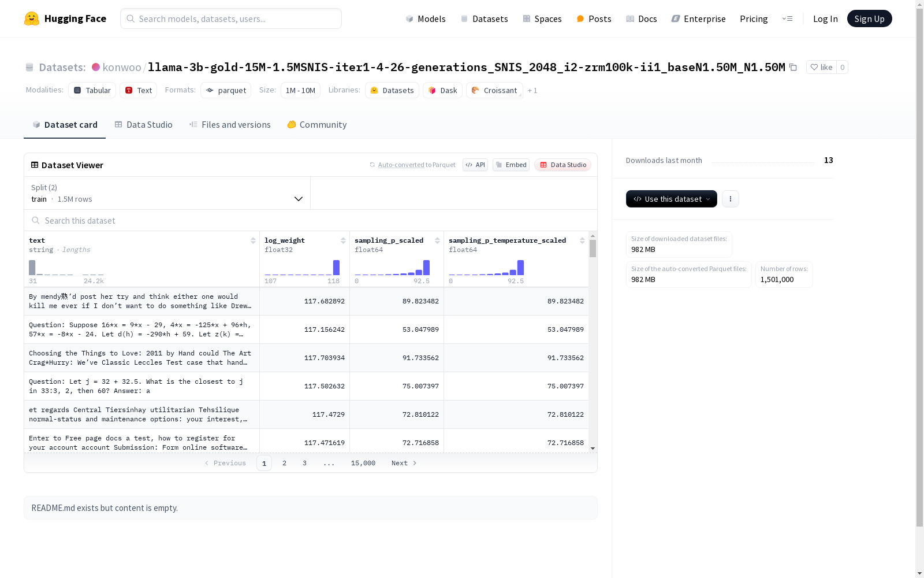924x578 pixels.
Task: Click the Datasets library tag
Action: 392,90
